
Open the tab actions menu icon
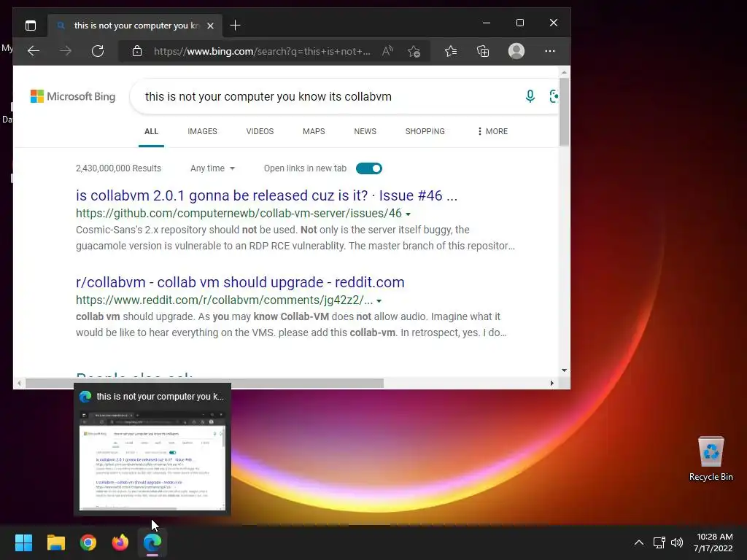pos(31,26)
